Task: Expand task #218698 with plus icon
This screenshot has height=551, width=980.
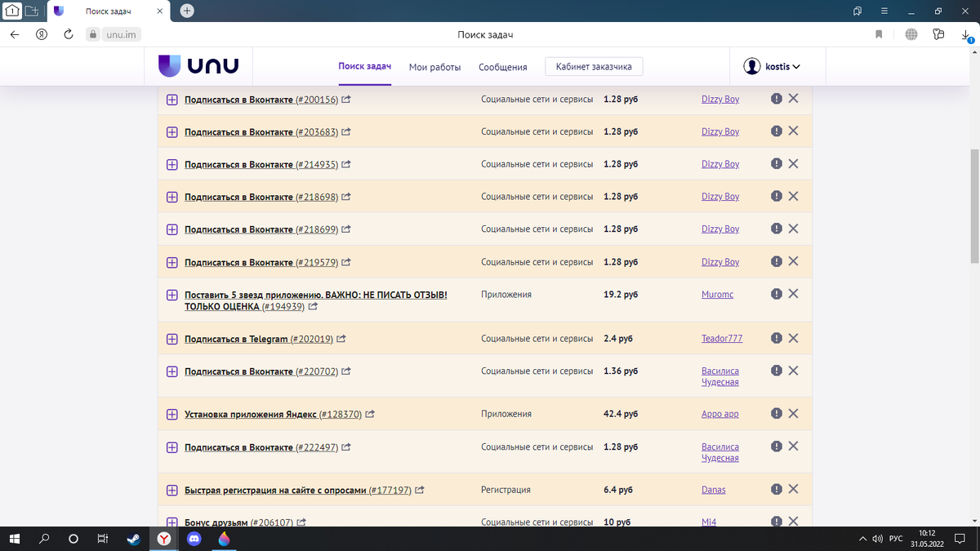Action: 171,198
